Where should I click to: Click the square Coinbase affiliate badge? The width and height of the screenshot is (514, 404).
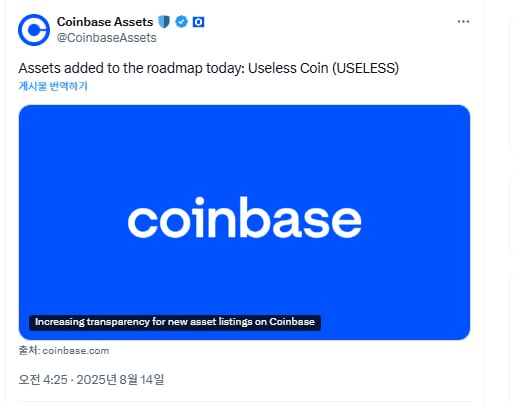pos(199,22)
